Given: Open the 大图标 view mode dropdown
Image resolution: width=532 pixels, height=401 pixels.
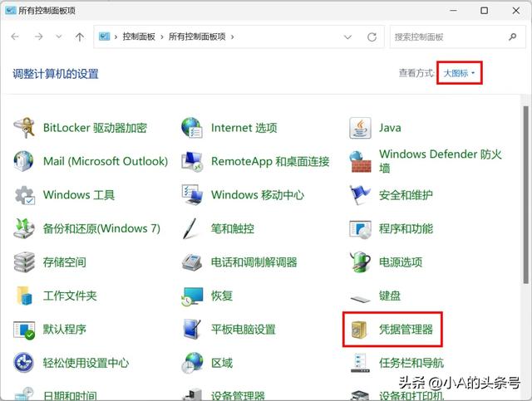Looking at the screenshot, I should click(459, 73).
